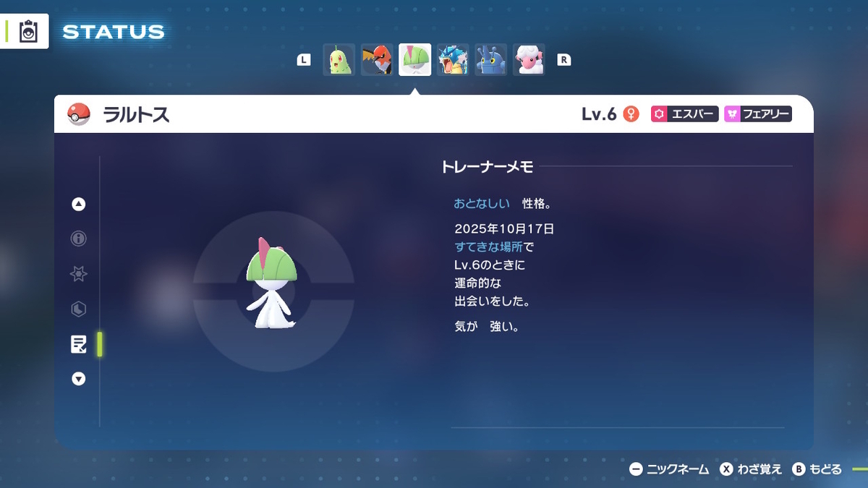This screenshot has height=488, width=868.
Task: Click the up arrow above the sidebar
Action: point(78,204)
